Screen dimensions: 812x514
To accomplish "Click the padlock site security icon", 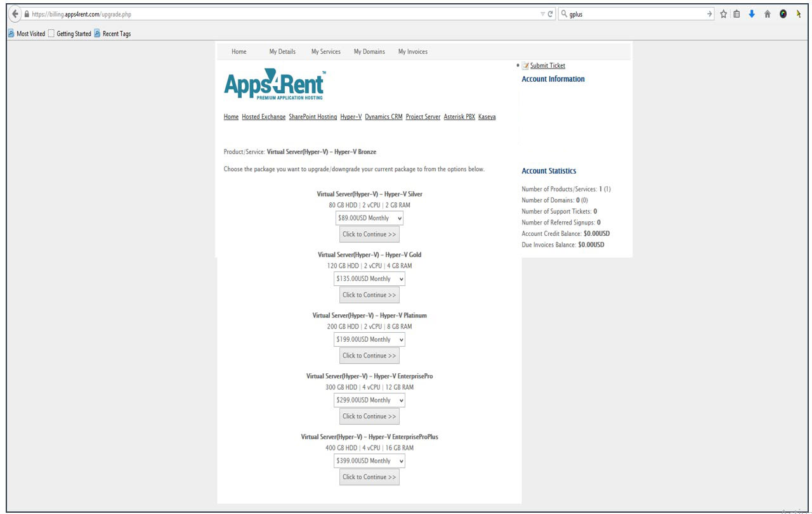I will (x=27, y=14).
